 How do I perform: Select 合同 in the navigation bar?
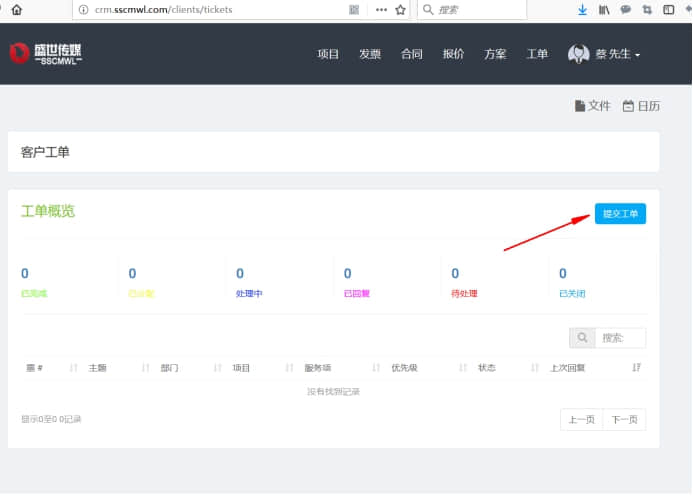pos(412,54)
